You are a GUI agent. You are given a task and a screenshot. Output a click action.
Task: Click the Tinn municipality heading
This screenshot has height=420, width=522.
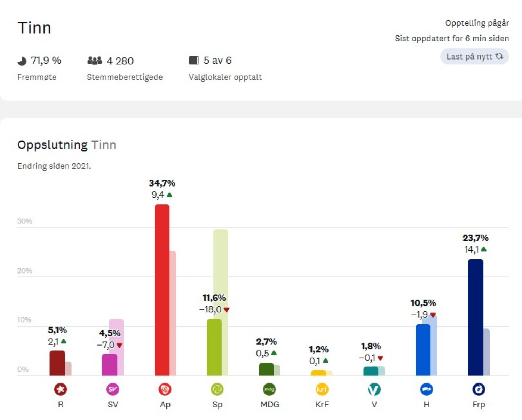click(34, 28)
